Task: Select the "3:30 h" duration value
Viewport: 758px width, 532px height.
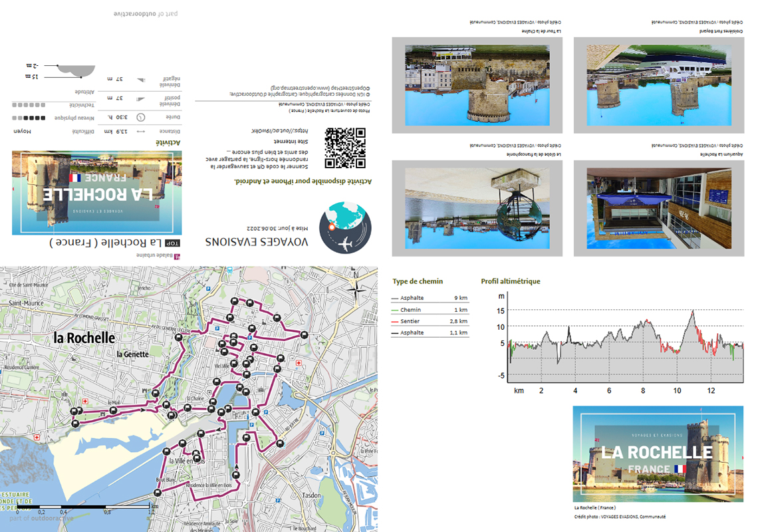Action: tap(118, 118)
